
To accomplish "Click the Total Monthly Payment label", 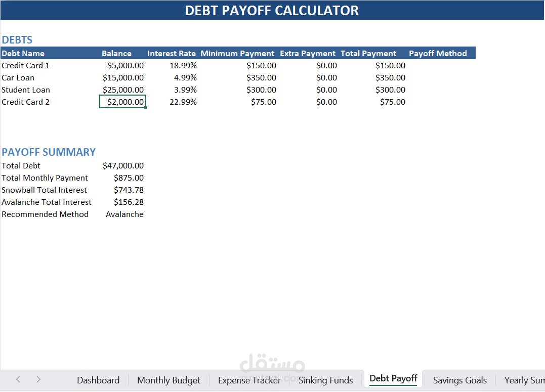I will 45,178.
